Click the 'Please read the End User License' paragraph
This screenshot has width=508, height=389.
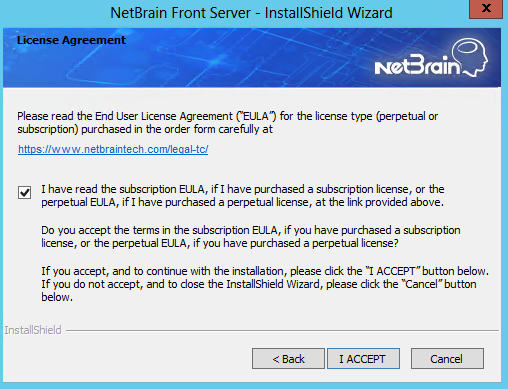tap(228, 122)
